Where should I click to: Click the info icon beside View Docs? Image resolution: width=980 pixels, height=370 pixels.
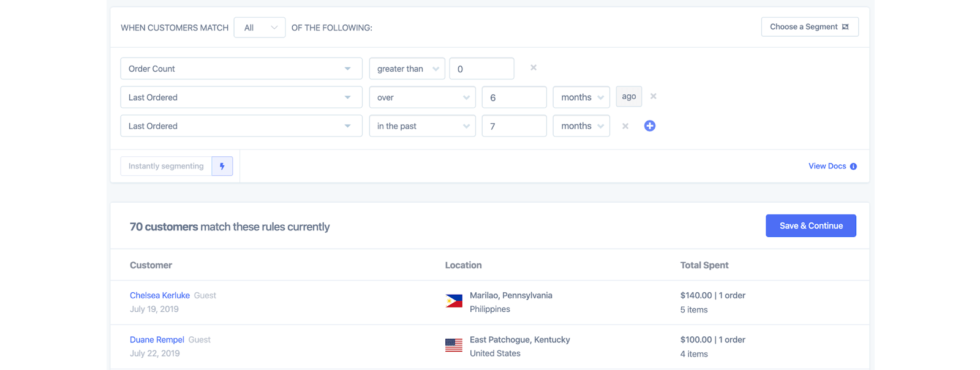pyautogui.click(x=853, y=167)
